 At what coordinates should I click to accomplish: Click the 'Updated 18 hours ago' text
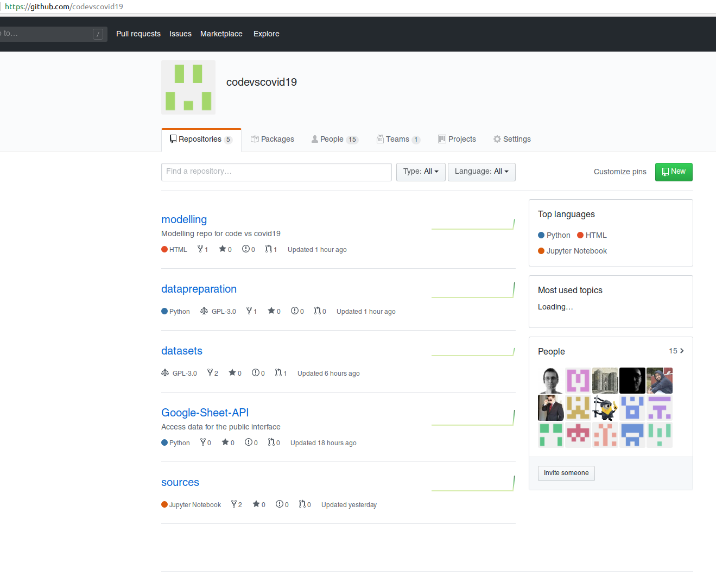[324, 443]
